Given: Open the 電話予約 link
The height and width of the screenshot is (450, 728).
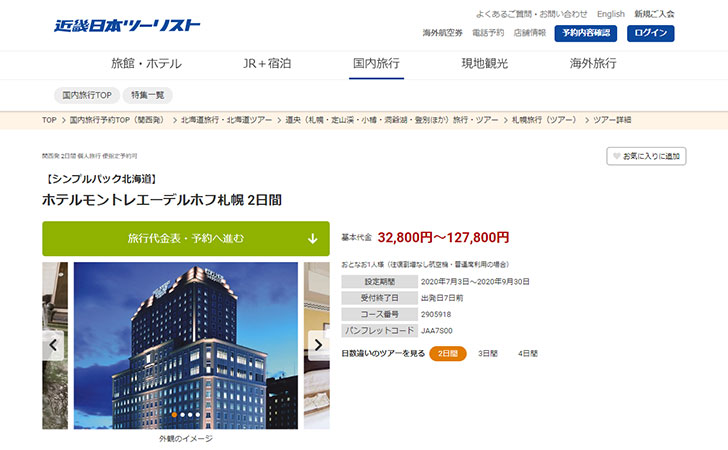Looking at the screenshot, I should (488, 33).
